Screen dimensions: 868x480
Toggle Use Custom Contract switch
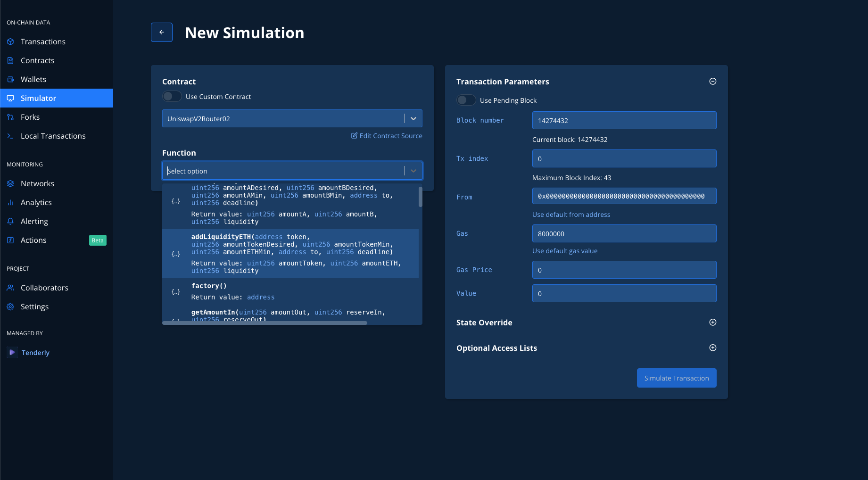coord(172,96)
